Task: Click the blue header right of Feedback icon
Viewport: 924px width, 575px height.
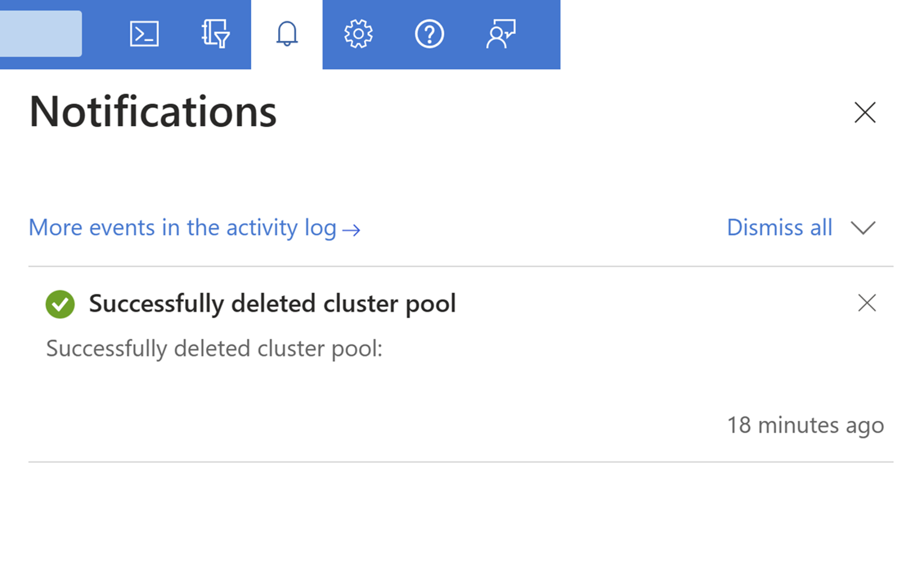Action: click(x=541, y=34)
